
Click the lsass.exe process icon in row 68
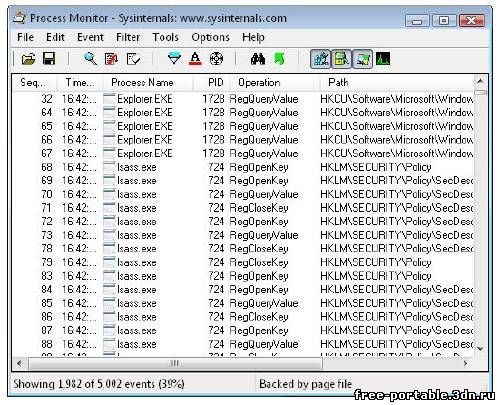[x=109, y=167]
